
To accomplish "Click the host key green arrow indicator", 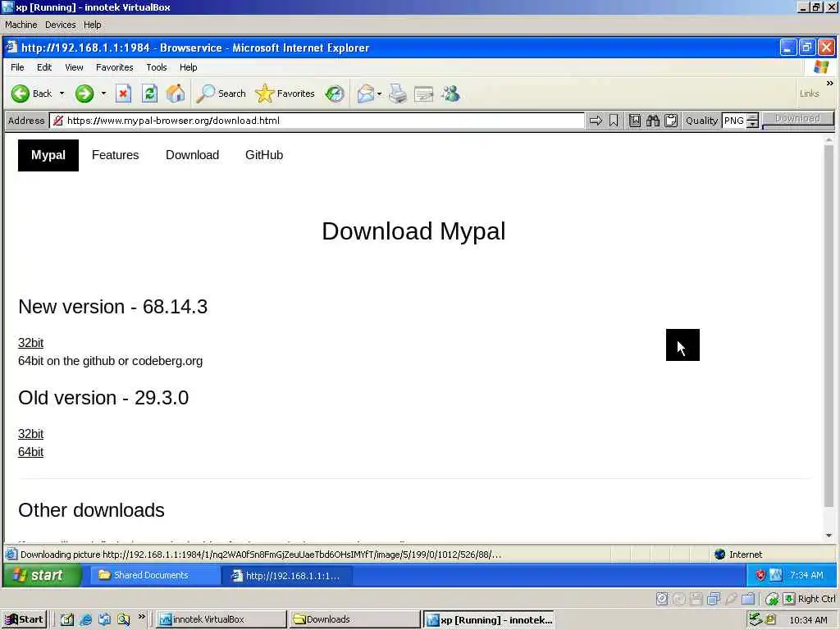I will 789,599.
